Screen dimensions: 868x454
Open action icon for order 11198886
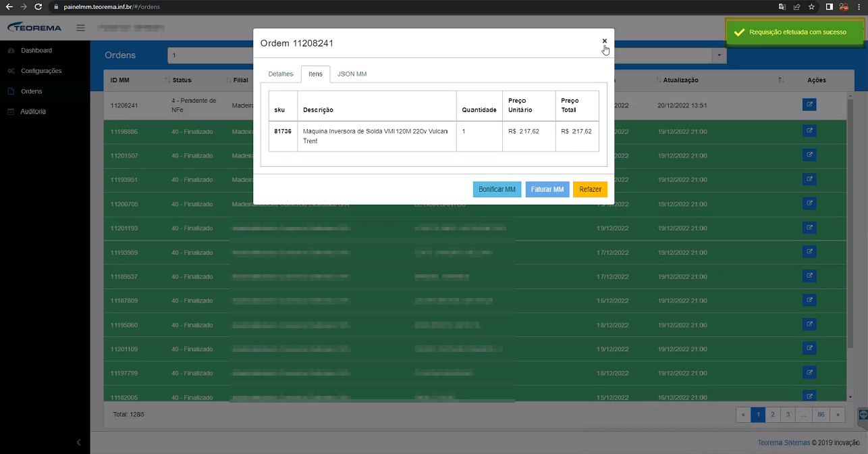click(x=809, y=131)
